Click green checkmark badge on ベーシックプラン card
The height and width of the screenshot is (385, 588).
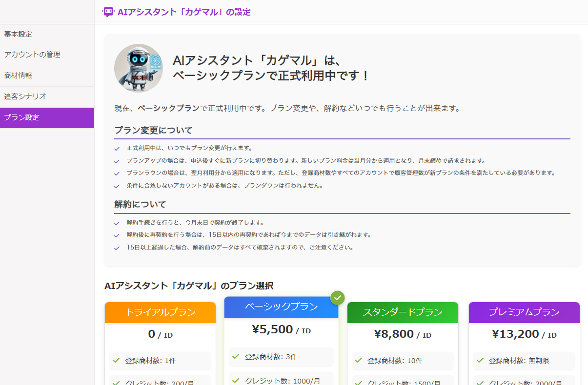pos(337,298)
